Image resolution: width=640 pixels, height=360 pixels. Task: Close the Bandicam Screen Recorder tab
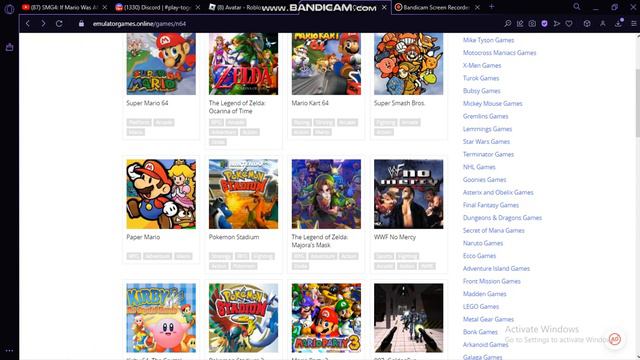pos(477,7)
